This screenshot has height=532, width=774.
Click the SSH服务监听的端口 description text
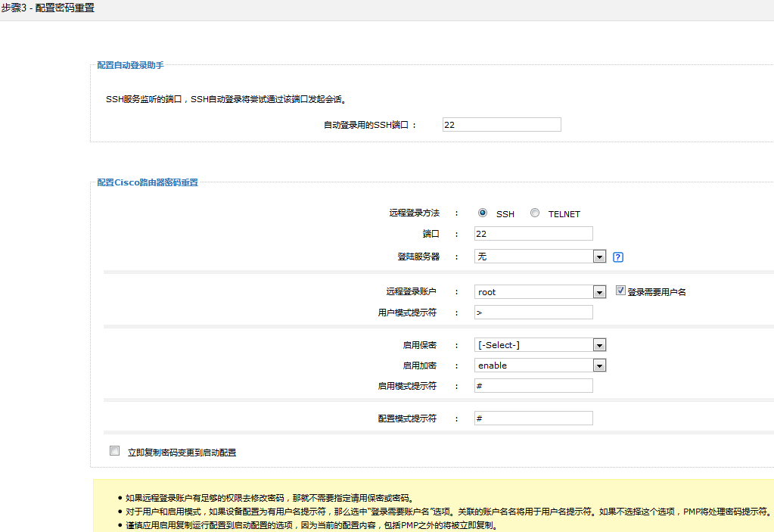point(230,99)
